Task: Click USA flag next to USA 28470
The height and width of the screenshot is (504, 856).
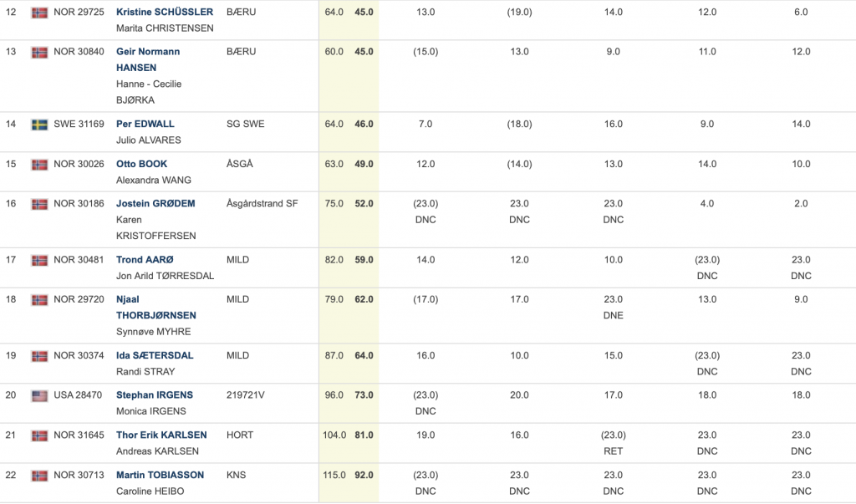Action: tap(39, 395)
